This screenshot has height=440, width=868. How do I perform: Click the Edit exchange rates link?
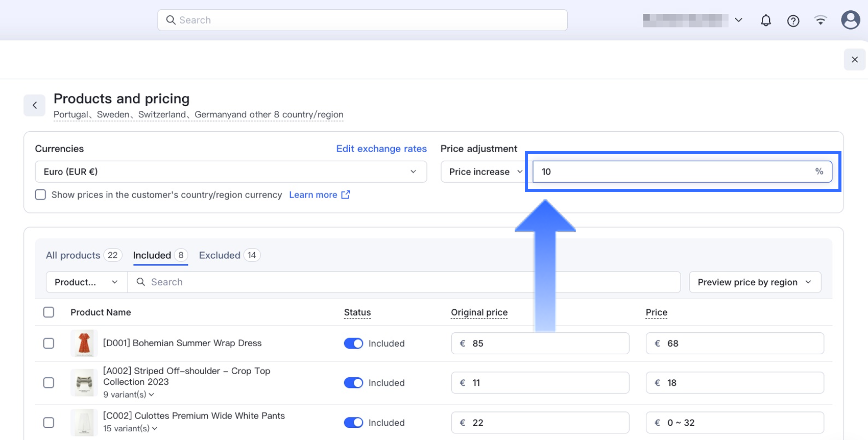[381, 149]
